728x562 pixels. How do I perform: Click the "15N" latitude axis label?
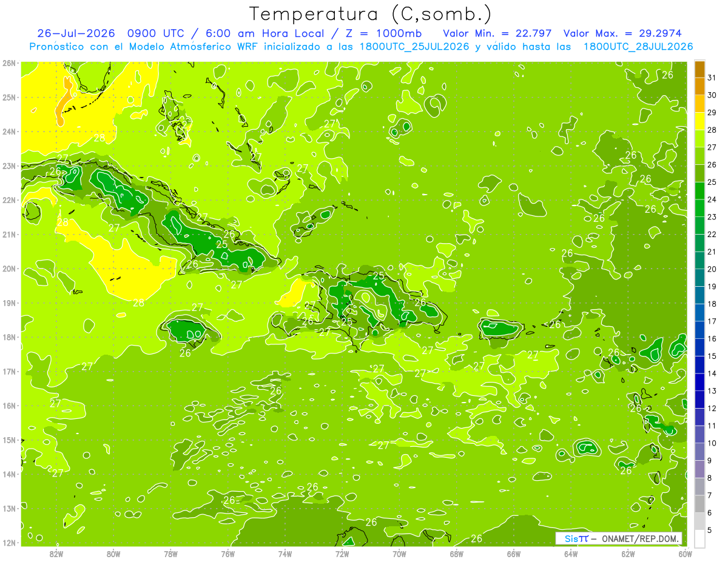click(x=9, y=440)
